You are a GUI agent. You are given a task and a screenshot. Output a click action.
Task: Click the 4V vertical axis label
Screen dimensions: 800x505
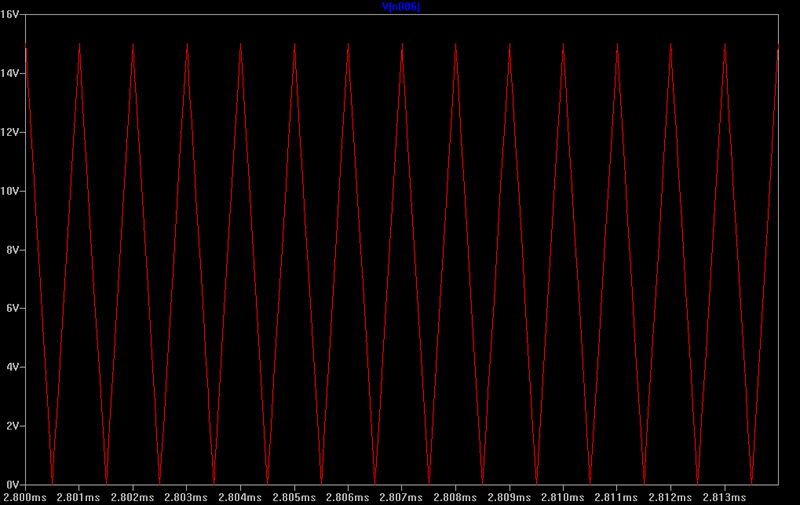13,367
